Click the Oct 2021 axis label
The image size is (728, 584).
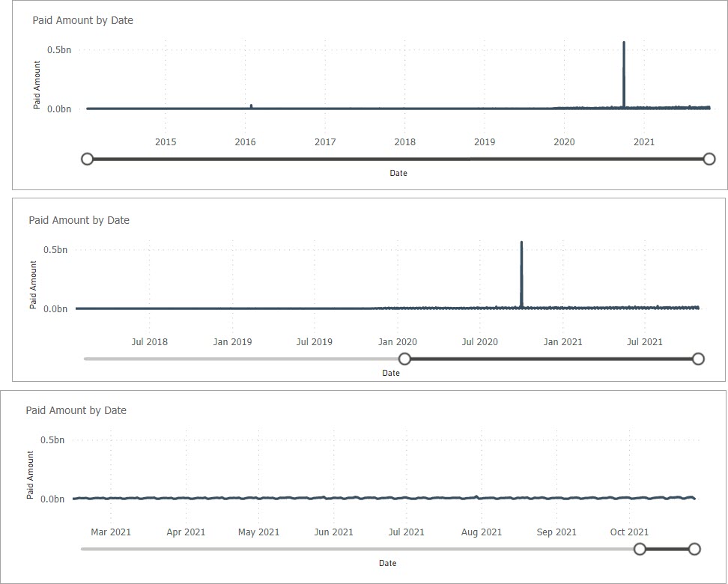click(x=629, y=532)
